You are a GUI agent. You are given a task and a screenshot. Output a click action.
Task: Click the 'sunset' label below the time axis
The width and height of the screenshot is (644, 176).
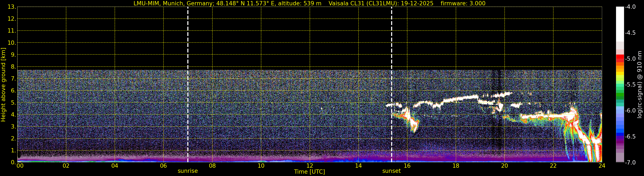pyautogui.click(x=392, y=171)
